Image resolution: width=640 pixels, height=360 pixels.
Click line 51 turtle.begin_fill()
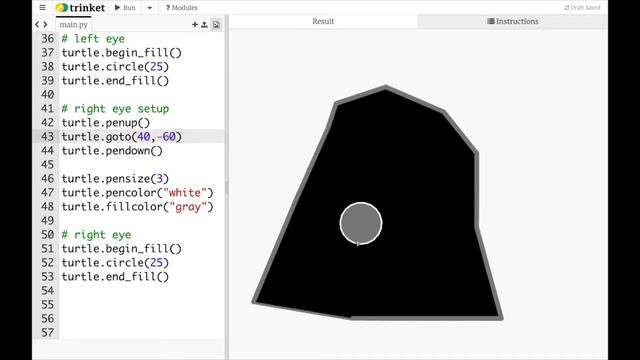point(121,249)
